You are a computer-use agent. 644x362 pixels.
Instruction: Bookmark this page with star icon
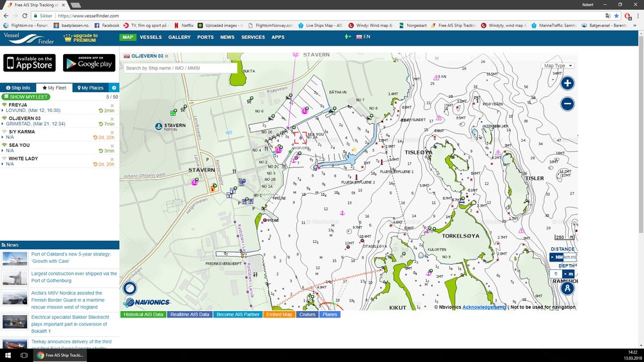[616, 15]
